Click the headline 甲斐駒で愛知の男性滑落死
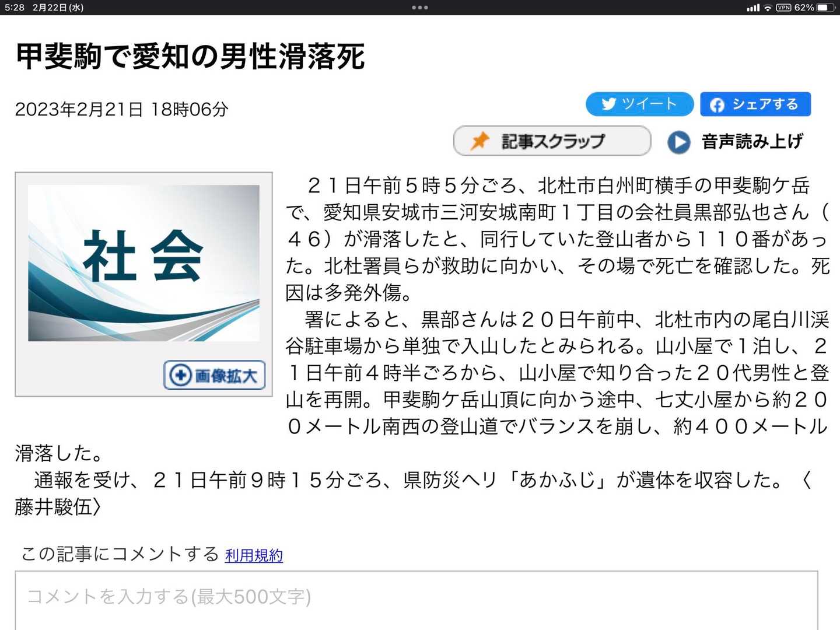840x630 pixels. [190, 57]
